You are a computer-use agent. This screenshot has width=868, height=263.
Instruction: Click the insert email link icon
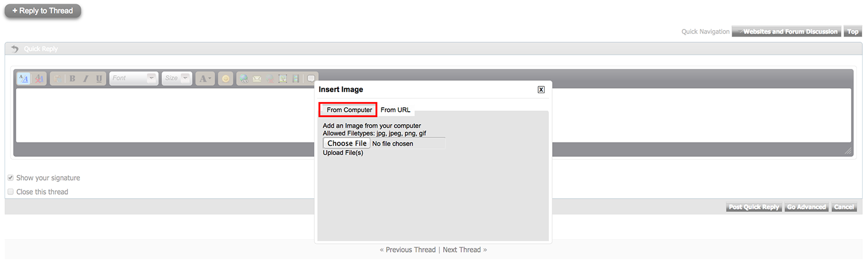(257, 78)
